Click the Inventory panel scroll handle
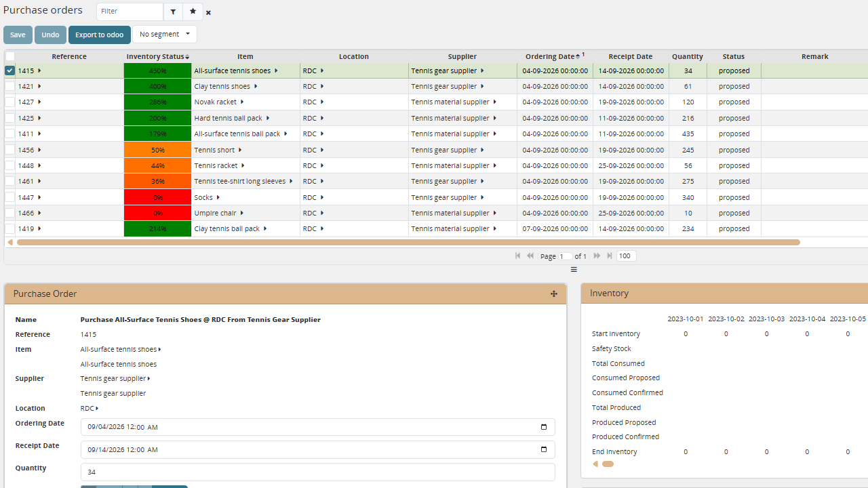 pyautogui.click(x=608, y=464)
